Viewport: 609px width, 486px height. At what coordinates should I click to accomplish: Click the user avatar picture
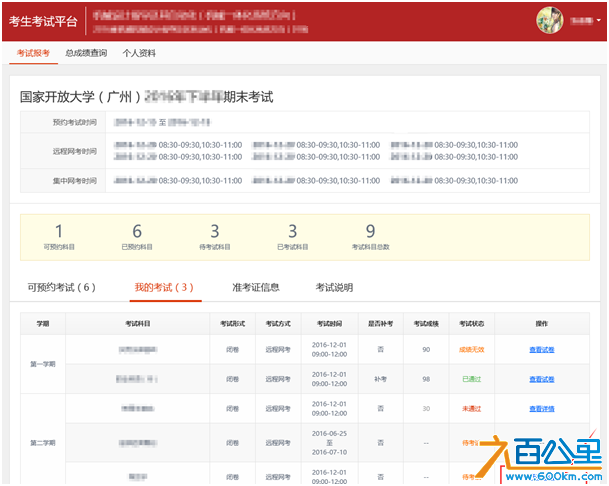(550, 20)
